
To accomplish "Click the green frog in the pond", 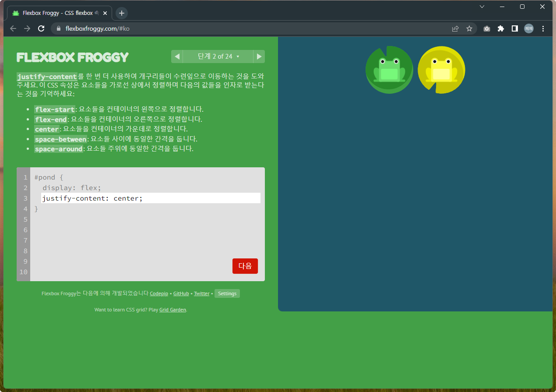I will [389, 70].
